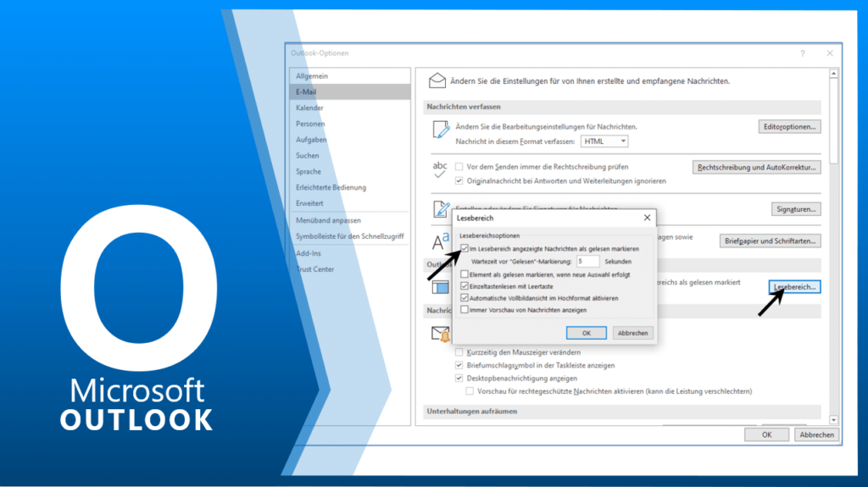Click the Signaturen button
The image size is (868, 487).
tap(796, 209)
